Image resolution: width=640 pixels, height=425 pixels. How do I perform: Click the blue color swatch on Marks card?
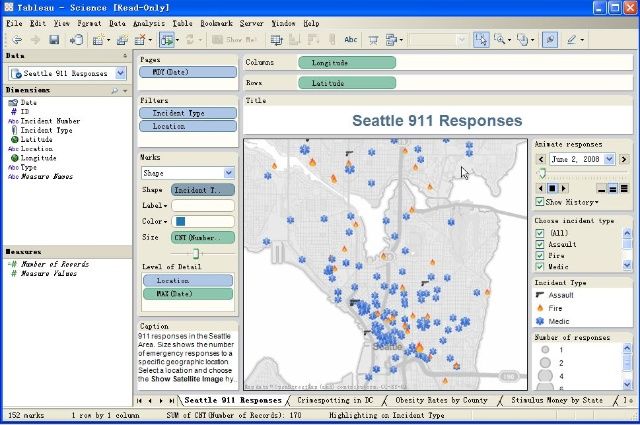point(180,221)
